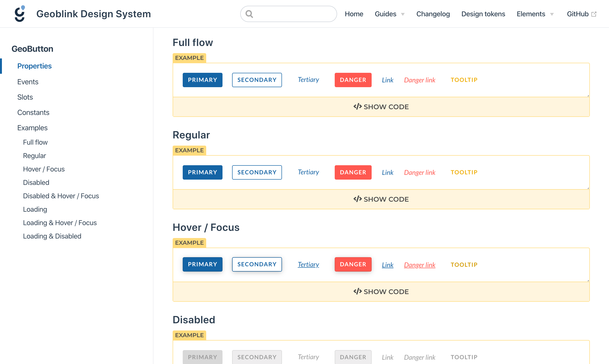Click the code icon in Regular's Show Code bar

(357, 199)
